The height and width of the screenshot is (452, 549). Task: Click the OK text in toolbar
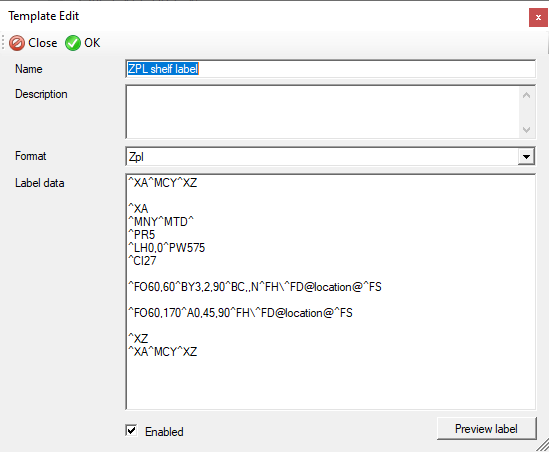[92, 43]
